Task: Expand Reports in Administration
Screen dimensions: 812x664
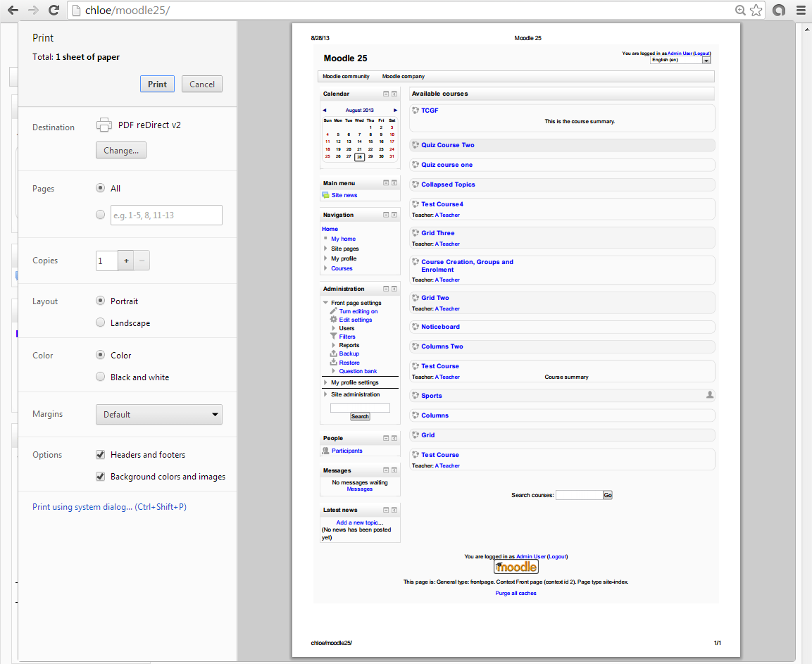Action: click(x=334, y=345)
